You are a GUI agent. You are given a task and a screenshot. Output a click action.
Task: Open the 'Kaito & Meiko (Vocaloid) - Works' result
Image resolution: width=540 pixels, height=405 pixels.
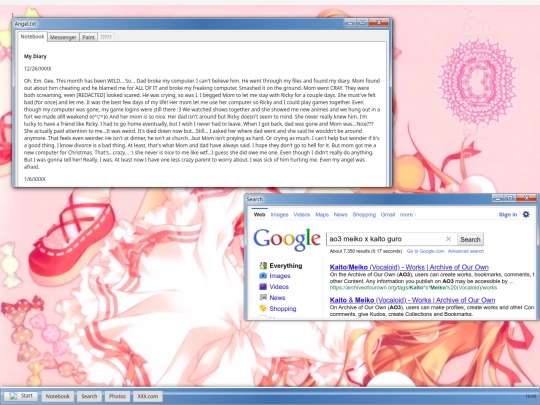(412, 300)
